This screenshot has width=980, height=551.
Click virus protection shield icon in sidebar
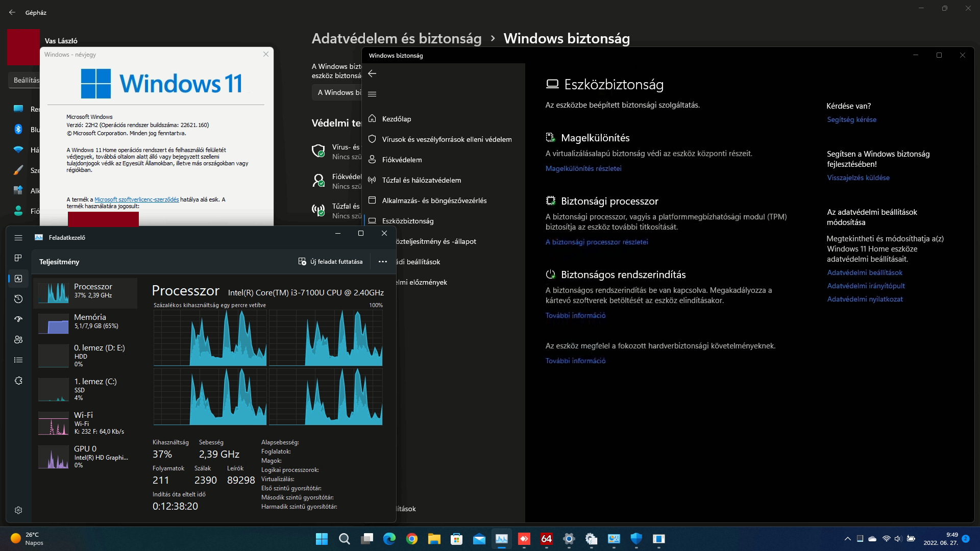[x=372, y=139]
